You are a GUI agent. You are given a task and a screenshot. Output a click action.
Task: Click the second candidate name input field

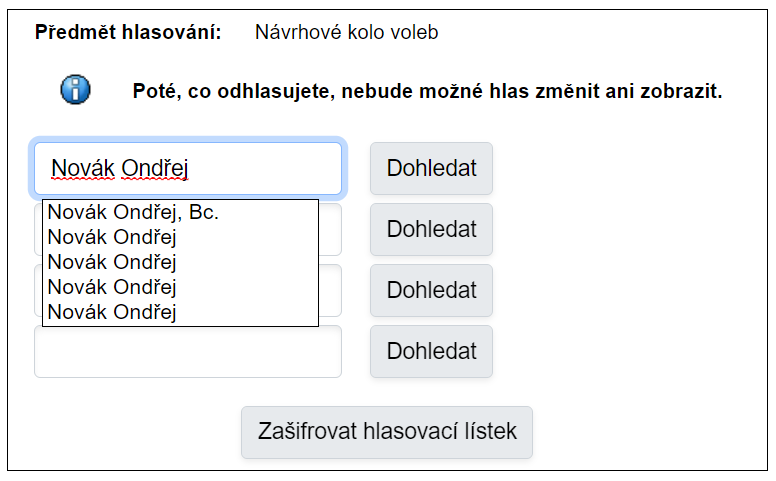click(x=330, y=230)
